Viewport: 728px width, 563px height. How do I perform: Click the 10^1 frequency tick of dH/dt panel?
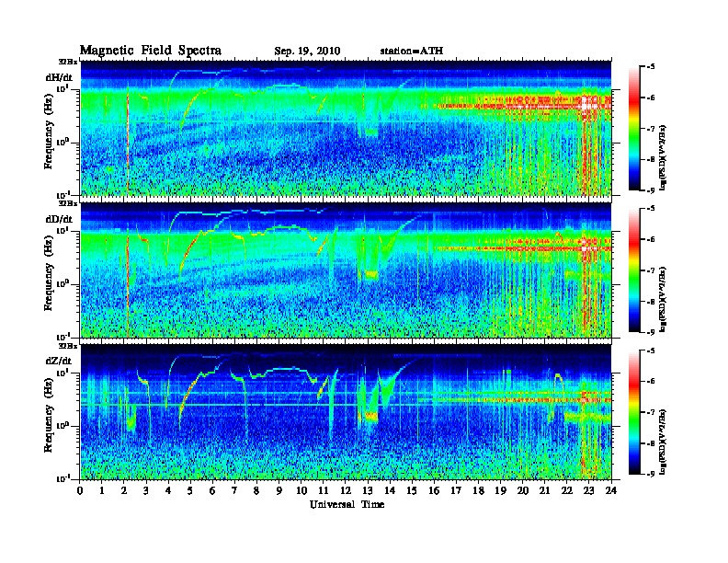tap(63, 88)
